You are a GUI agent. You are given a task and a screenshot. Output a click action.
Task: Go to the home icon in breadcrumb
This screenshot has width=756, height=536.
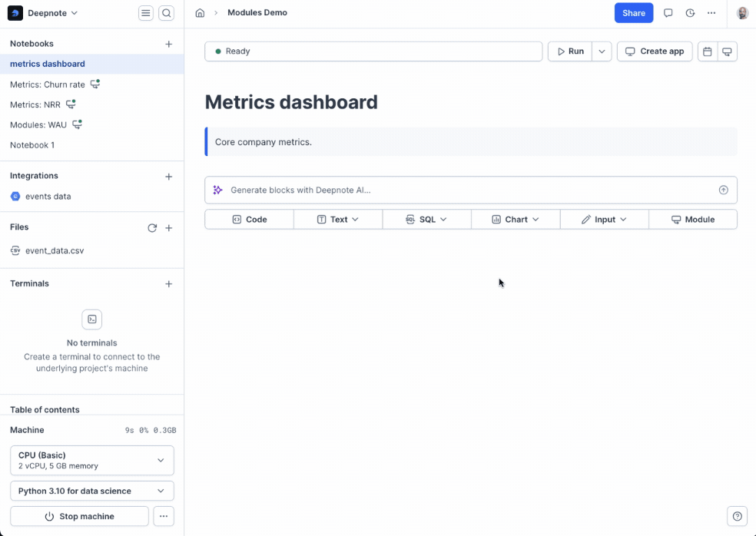coord(200,13)
